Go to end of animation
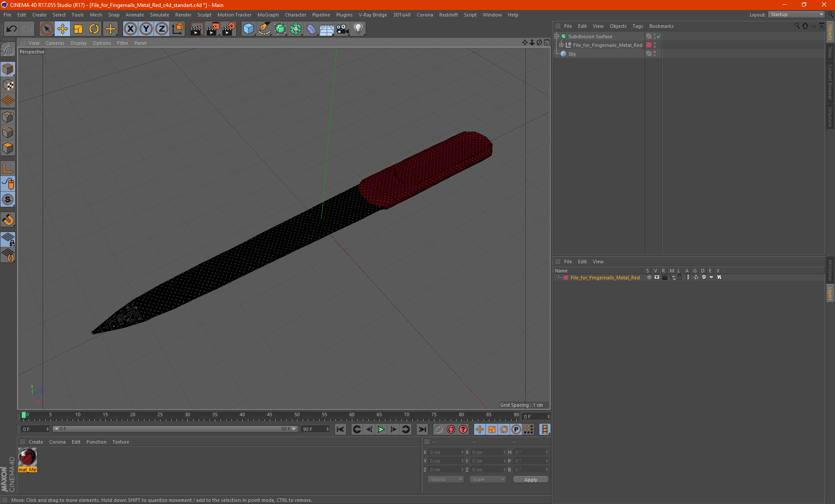Viewport: 835px width, 504px height. (x=422, y=429)
